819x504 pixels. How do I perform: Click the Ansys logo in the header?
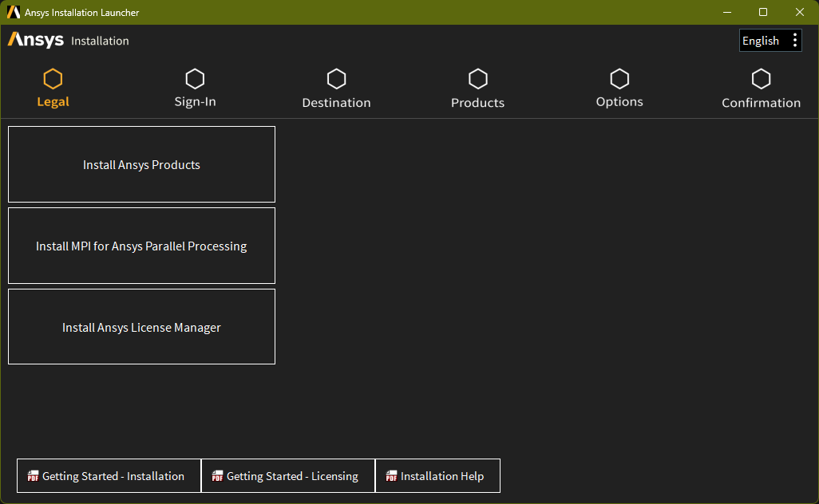point(36,40)
